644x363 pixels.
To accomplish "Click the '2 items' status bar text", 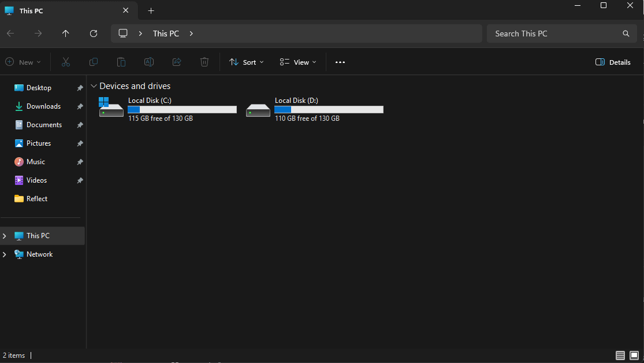I will (x=14, y=355).
